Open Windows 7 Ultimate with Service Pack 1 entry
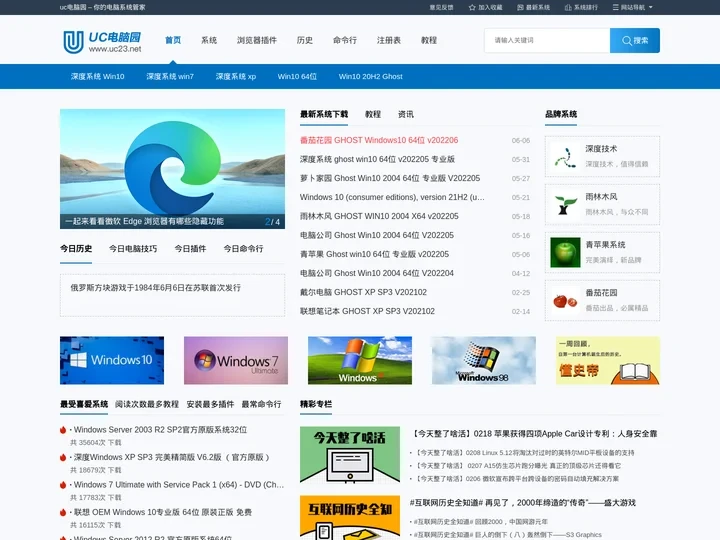Viewport: 720px width, 540px height. pyautogui.click(x=179, y=485)
